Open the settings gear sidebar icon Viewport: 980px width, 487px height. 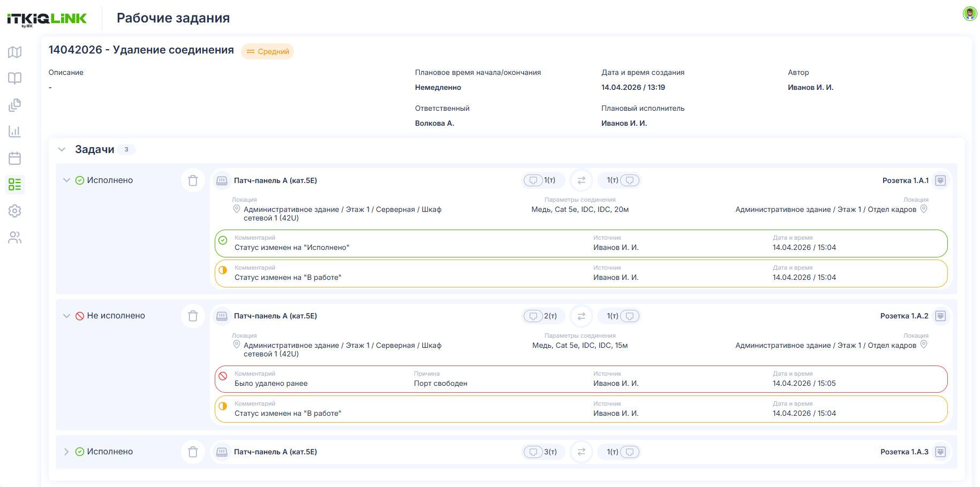(15, 211)
